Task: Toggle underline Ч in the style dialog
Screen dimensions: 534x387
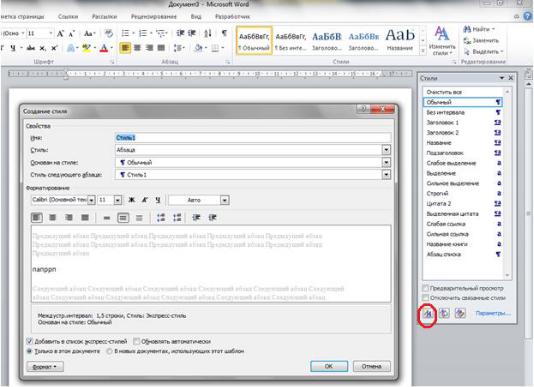Action: 158,200
